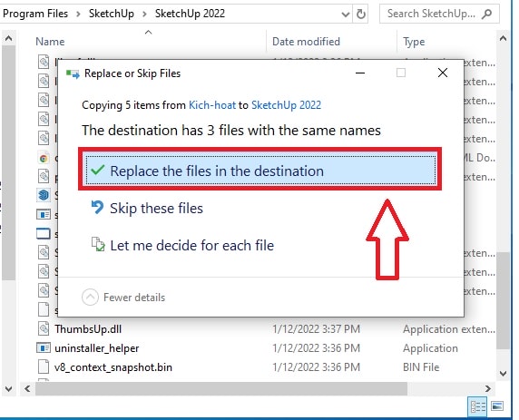Switch to Large icons view layout
This screenshot has width=519, height=420.
point(497,406)
